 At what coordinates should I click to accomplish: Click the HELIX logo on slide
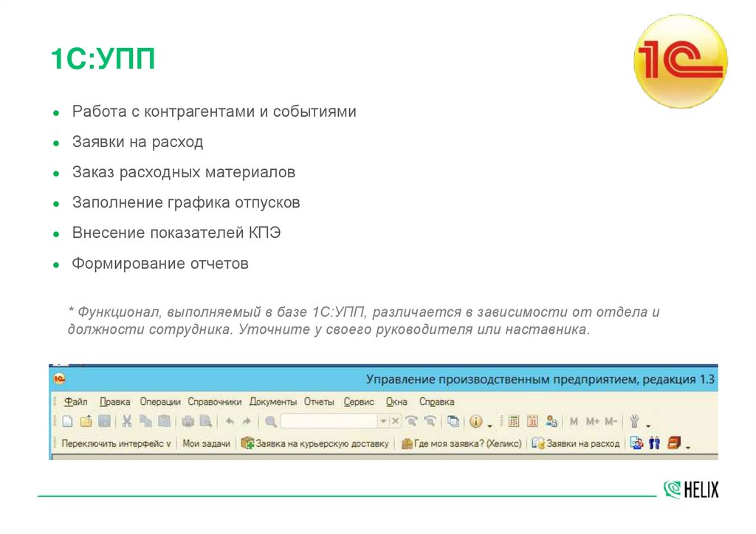click(x=691, y=490)
